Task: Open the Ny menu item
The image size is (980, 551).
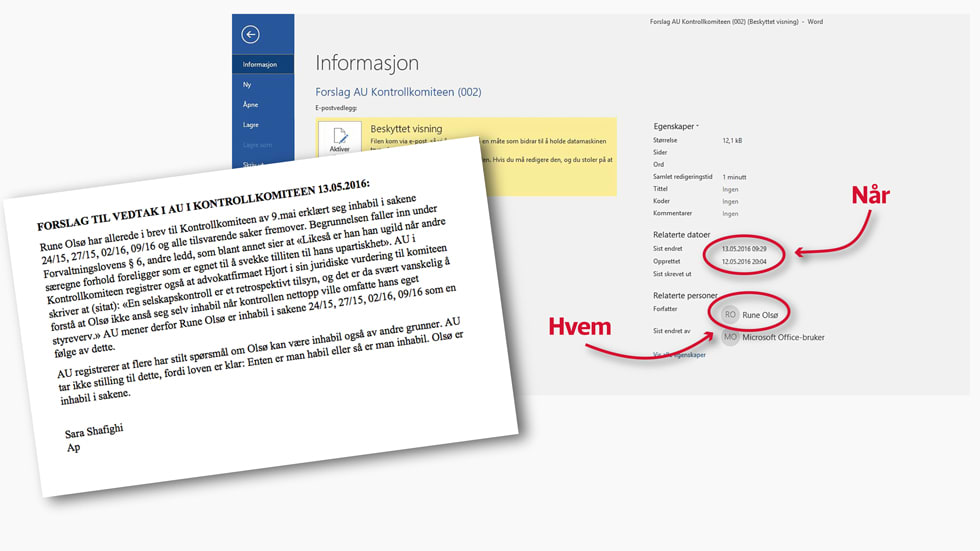Action: [247, 85]
